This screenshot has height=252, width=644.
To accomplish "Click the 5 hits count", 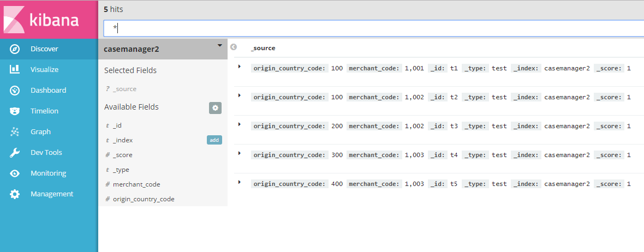I will point(114,9).
